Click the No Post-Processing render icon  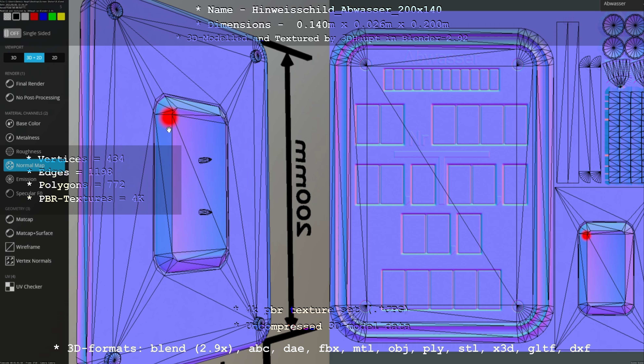point(10,98)
